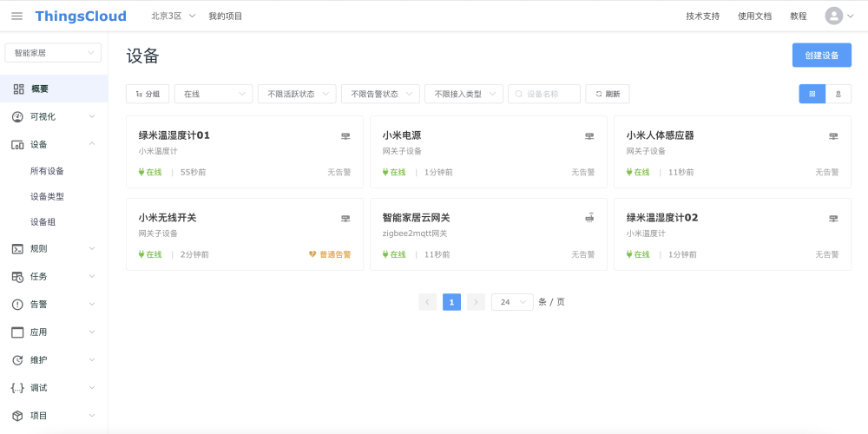Open the 24 items per page dropdown
868x434 pixels.
(512, 302)
